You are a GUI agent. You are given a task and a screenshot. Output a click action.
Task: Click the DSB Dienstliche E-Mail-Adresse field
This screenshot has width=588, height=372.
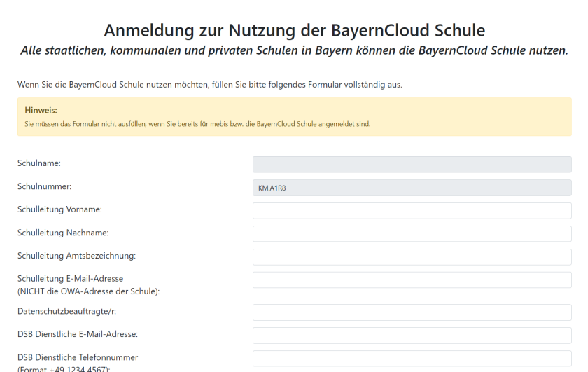click(412, 335)
